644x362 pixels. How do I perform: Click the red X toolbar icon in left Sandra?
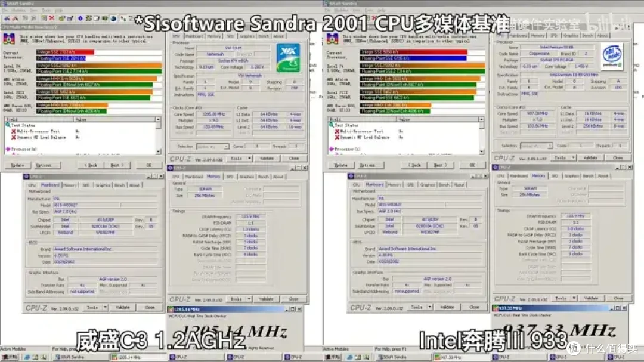coord(52,18)
